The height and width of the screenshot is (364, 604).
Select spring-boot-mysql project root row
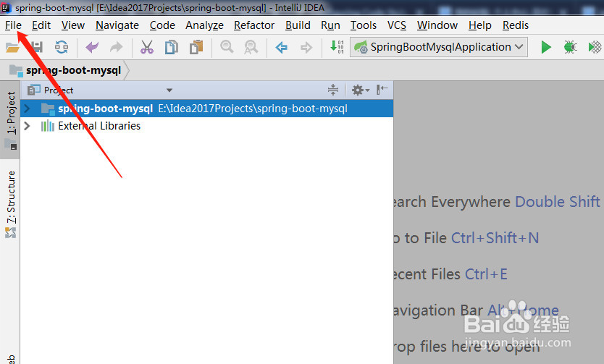207,109
